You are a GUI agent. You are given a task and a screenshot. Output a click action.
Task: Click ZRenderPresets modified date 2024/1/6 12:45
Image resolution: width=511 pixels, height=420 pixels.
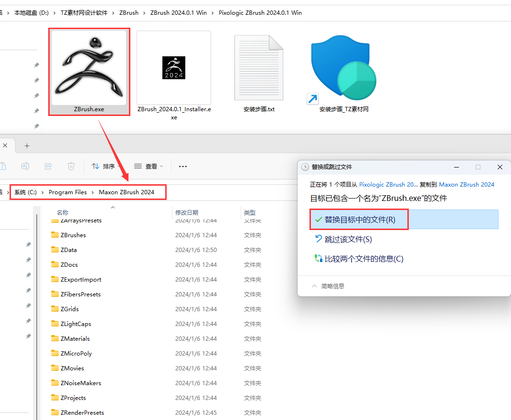196,413
